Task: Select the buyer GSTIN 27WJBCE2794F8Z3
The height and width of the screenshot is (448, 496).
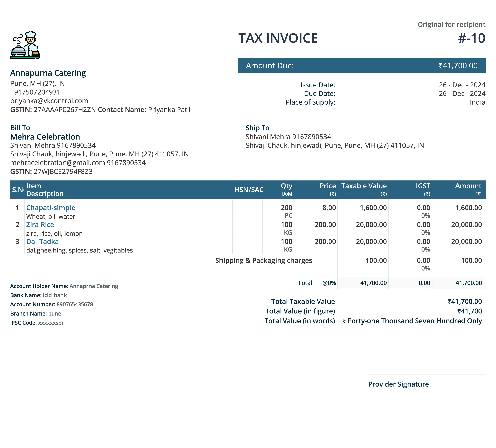Action: click(63, 171)
